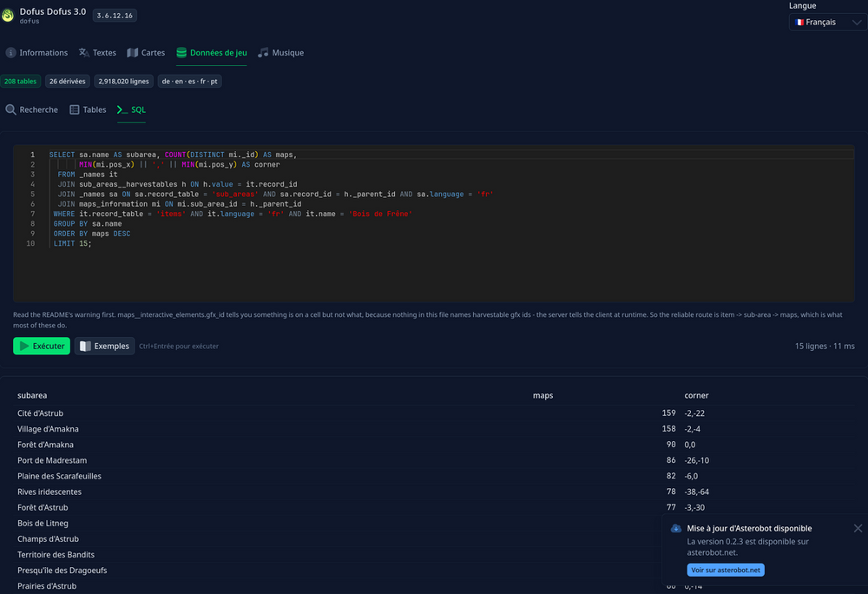Click the subarea column header

32,395
